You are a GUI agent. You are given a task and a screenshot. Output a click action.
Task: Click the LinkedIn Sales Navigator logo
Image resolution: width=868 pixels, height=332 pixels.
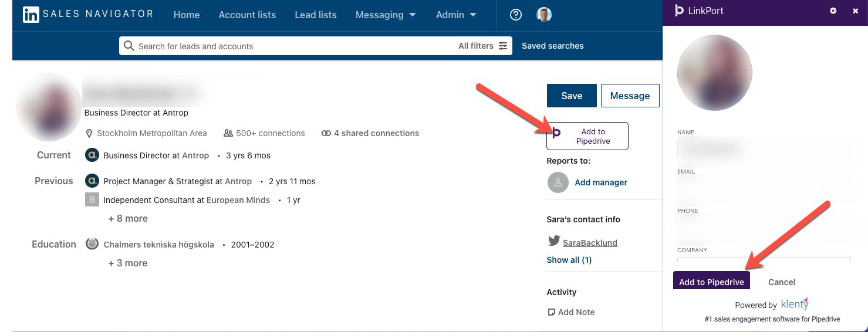[88, 15]
